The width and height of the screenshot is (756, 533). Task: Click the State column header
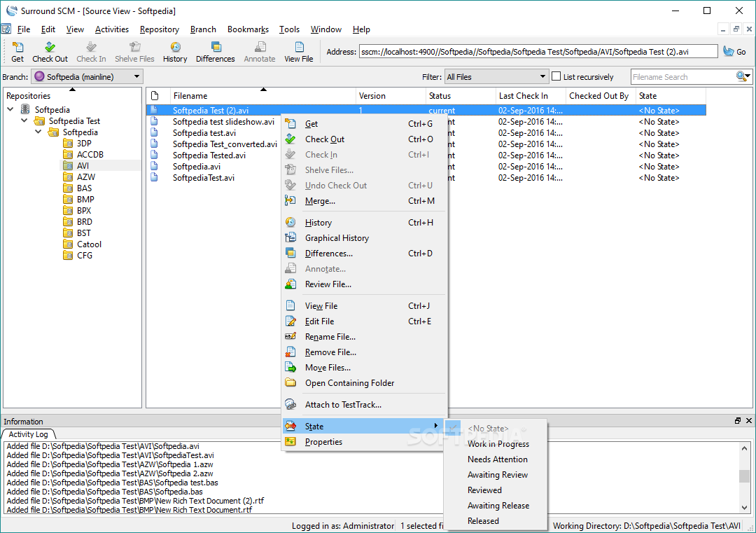(x=671, y=95)
